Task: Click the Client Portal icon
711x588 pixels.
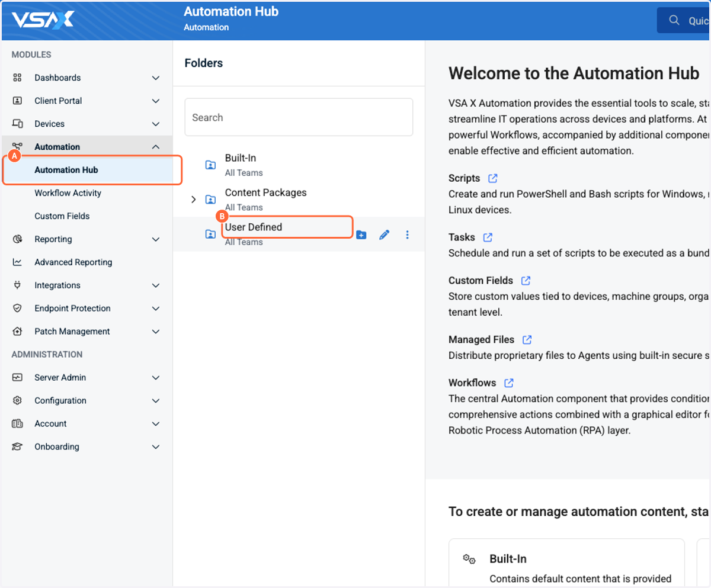Action: [x=17, y=101]
